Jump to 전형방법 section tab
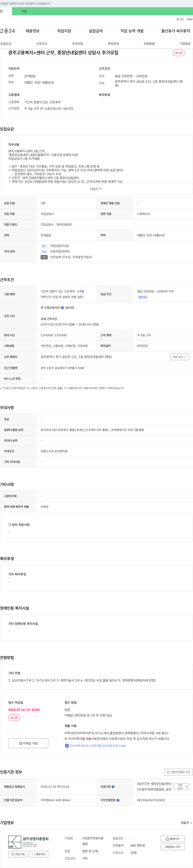The height and width of the screenshot is (868, 193). click(149, 44)
